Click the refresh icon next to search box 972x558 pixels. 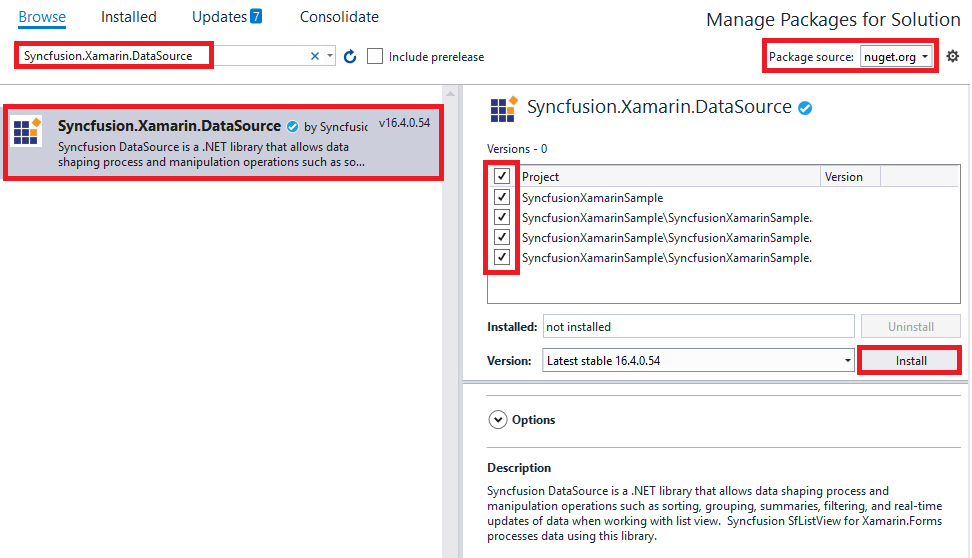click(x=350, y=57)
